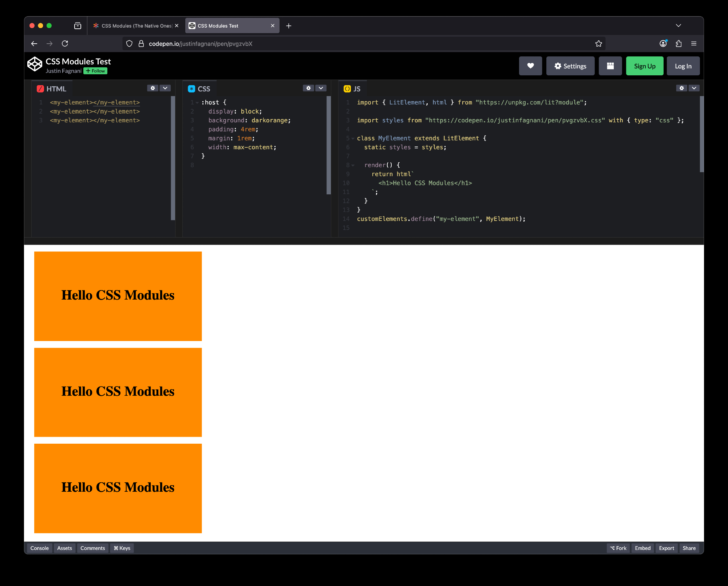The width and height of the screenshot is (728, 586).
Task: Open JS editor settings gear
Action: [x=681, y=88]
